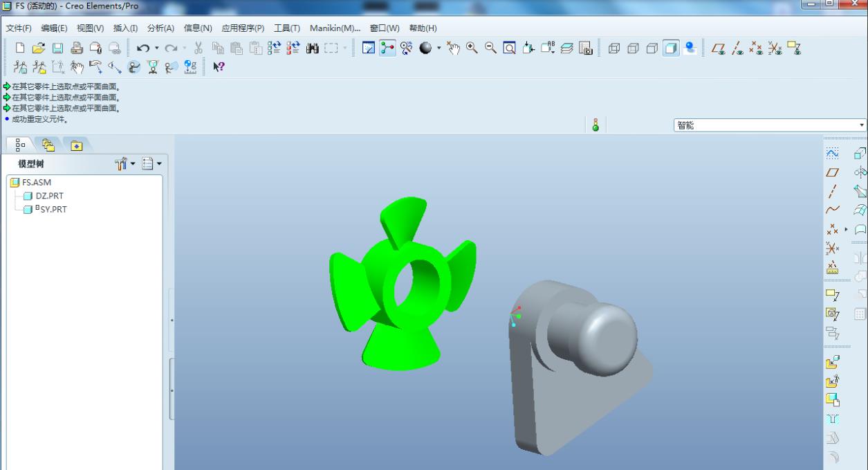The image size is (868, 470).
Task: Select the datum Plane tool in right toolbar
Action: [x=833, y=171]
